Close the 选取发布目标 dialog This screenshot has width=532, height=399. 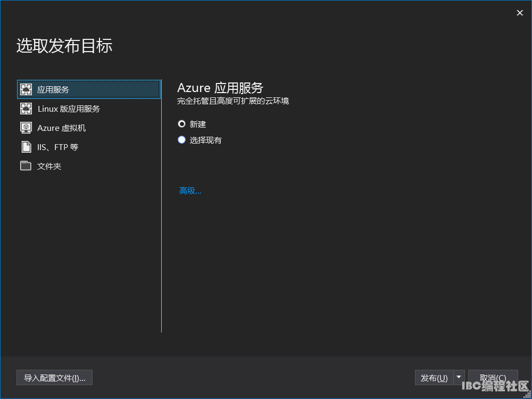pos(520,13)
